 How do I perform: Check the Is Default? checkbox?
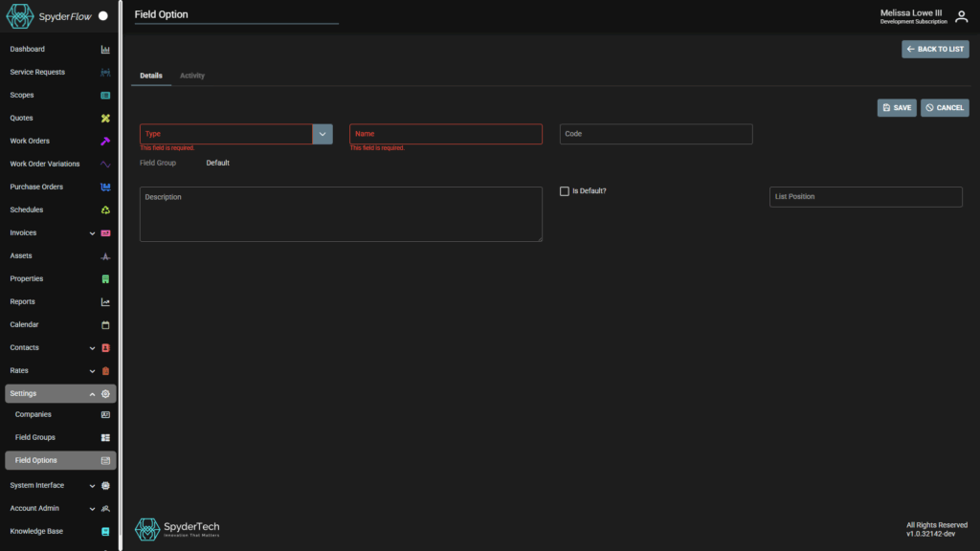point(565,190)
